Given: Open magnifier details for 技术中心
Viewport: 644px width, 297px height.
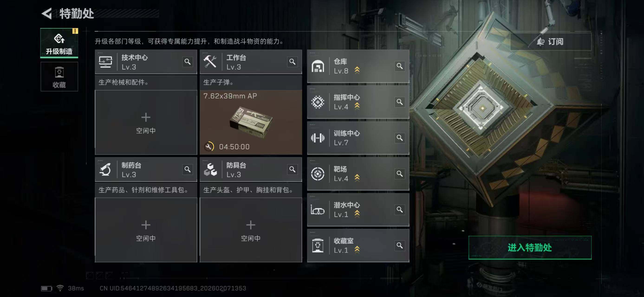Looking at the screenshot, I should (x=188, y=62).
